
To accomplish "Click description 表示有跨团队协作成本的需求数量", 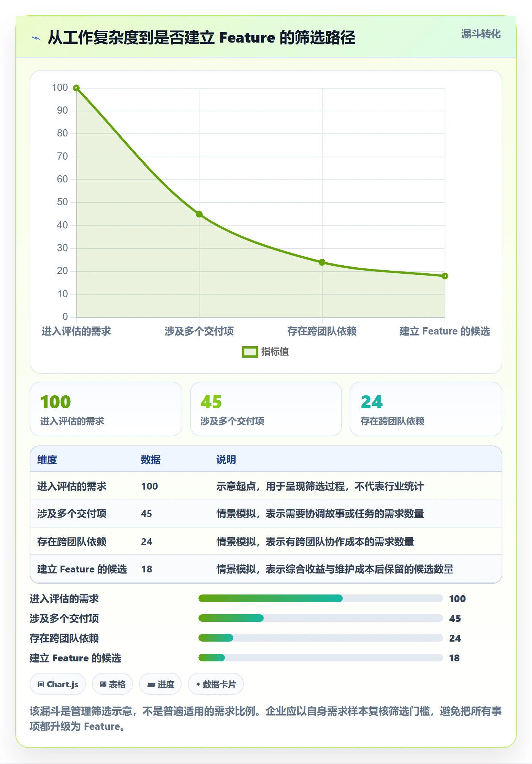I will coord(340,542).
